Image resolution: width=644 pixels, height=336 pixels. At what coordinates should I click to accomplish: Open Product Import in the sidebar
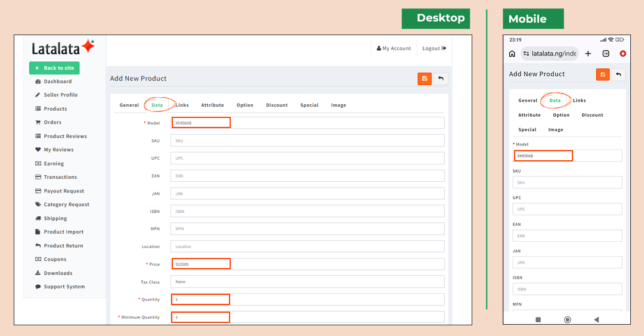59,232
